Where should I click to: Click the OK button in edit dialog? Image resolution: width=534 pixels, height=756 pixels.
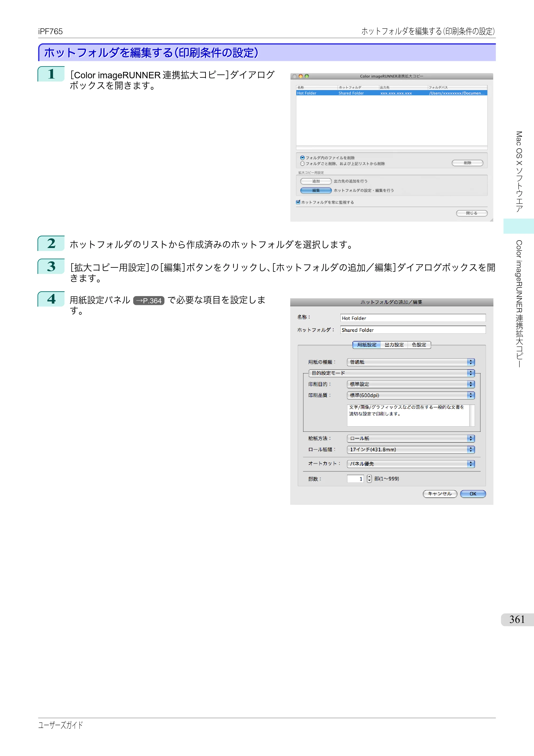pyautogui.click(x=473, y=494)
